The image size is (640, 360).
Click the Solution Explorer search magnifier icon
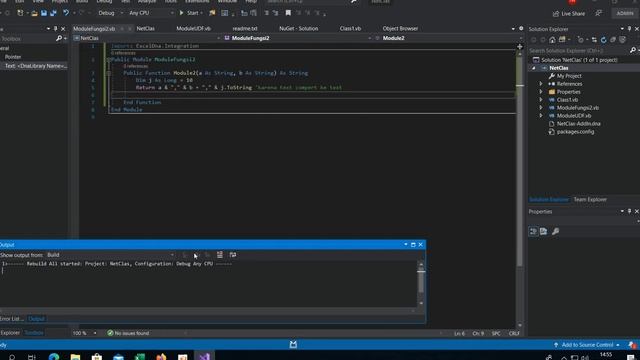pyautogui.click(x=633, y=50)
